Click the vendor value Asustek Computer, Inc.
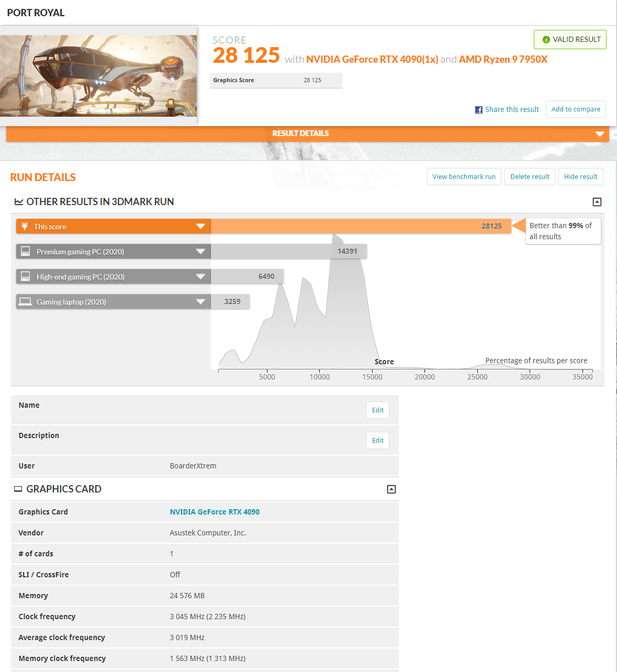Image resolution: width=617 pixels, height=672 pixels. (x=208, y=533)
